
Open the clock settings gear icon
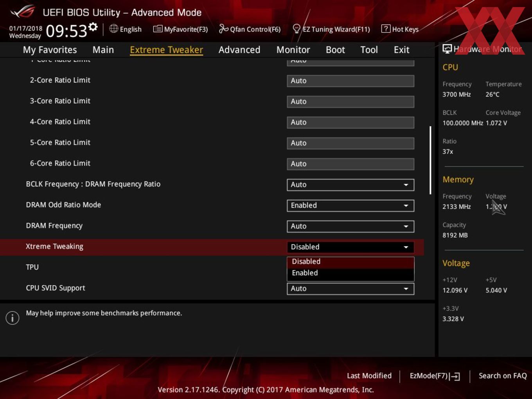(x=93, y=27)
